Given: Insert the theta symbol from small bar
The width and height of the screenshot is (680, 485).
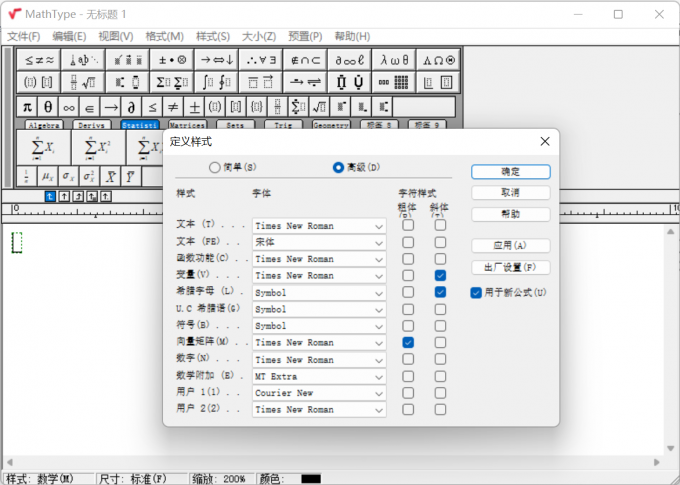Looking at the screenshot, I should coord(48,107).
